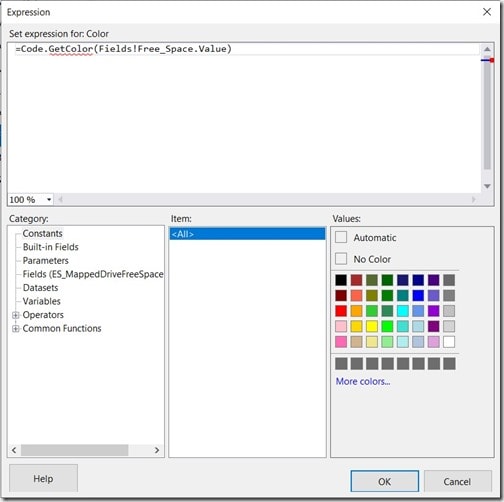The height and width of the screenshot is (502, 504).
Task: Click into the expression editor text area
Action: (244, 117)
